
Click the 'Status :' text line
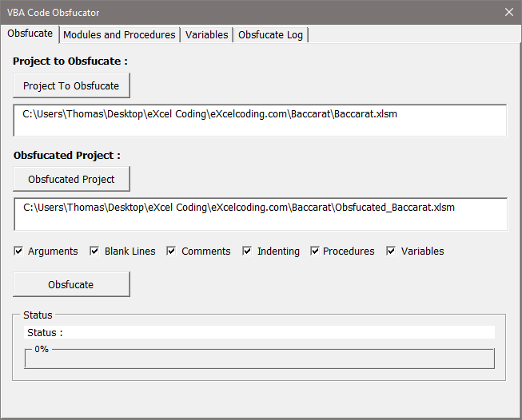coord(259,332)
